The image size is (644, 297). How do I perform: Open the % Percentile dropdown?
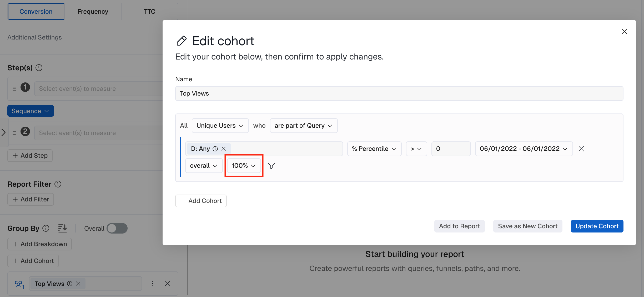coord(374,149)
